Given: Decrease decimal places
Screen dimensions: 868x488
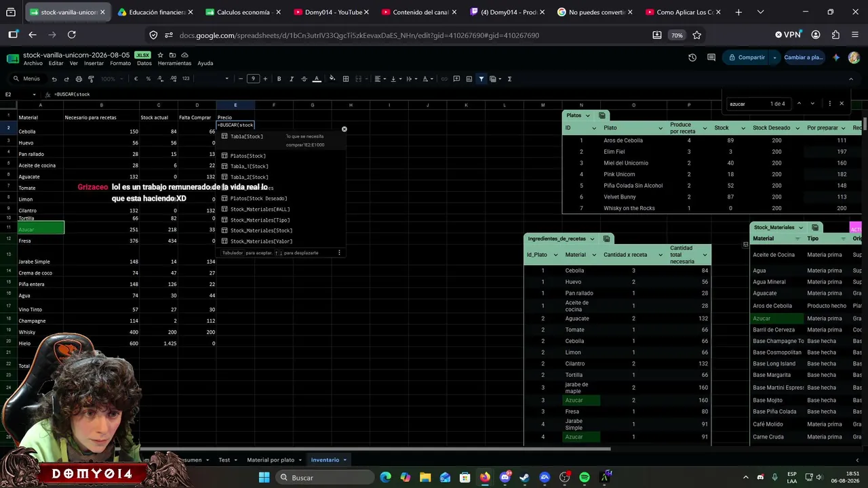Looking at the screenshot, I should pyautogui.click(x=161, y=79).
